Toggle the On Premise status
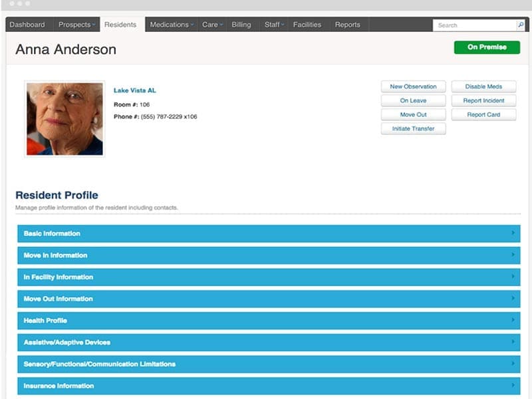 (486, 47)
